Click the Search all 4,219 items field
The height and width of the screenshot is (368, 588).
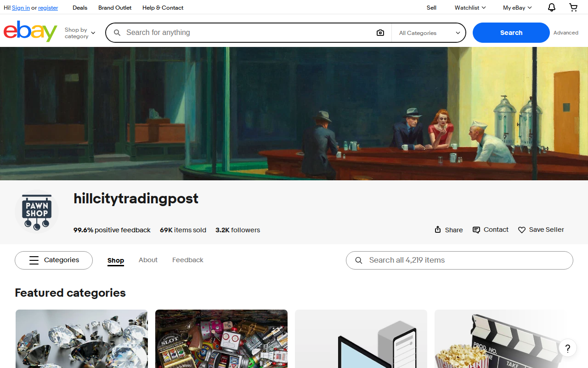click(459, 260)
